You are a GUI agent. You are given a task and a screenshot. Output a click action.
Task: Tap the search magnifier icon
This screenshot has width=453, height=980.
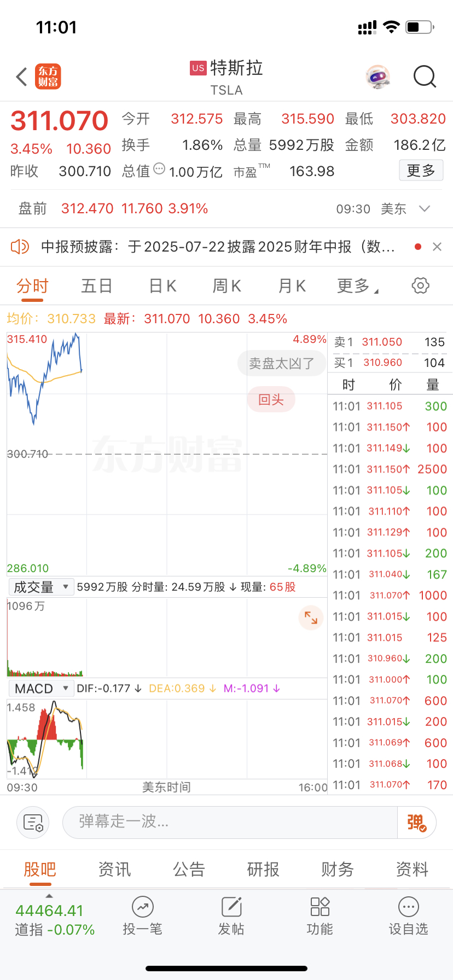[425, 77]
